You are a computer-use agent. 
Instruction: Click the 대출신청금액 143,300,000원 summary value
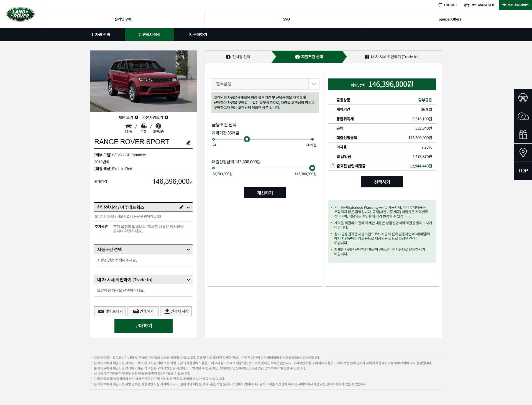pos(420,138)
